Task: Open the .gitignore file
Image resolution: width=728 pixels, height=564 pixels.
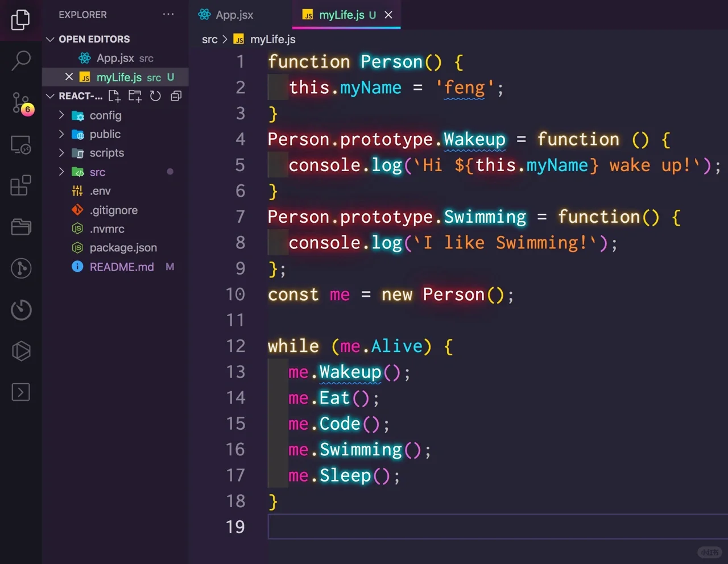Action: click(x=115, y=210)
